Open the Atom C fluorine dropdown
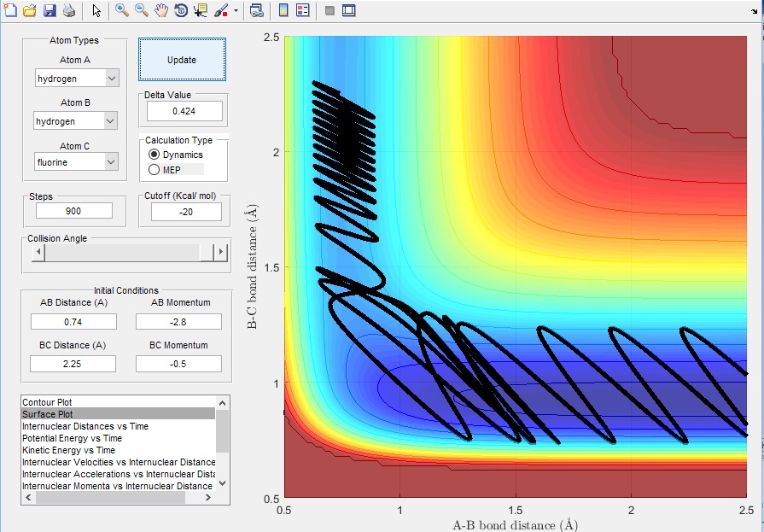Image resolution: width=764 pixels, height=532 pixels. click(76, 162)
